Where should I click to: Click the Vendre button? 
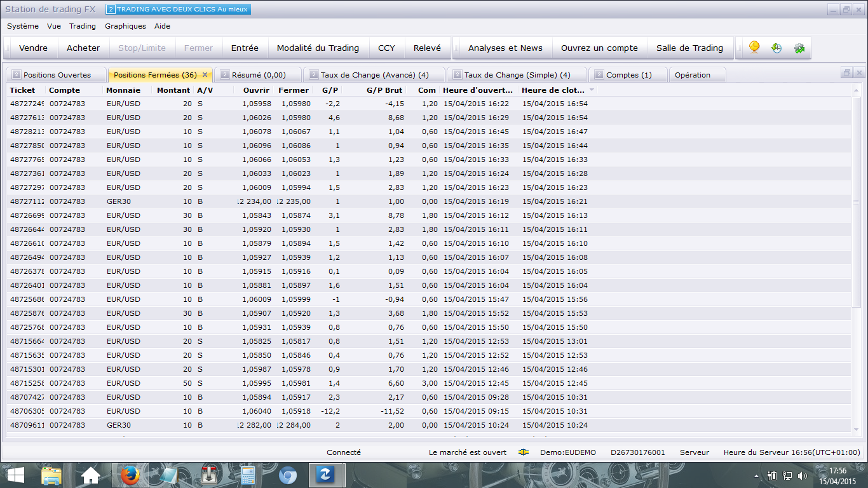tap(33, 48)
